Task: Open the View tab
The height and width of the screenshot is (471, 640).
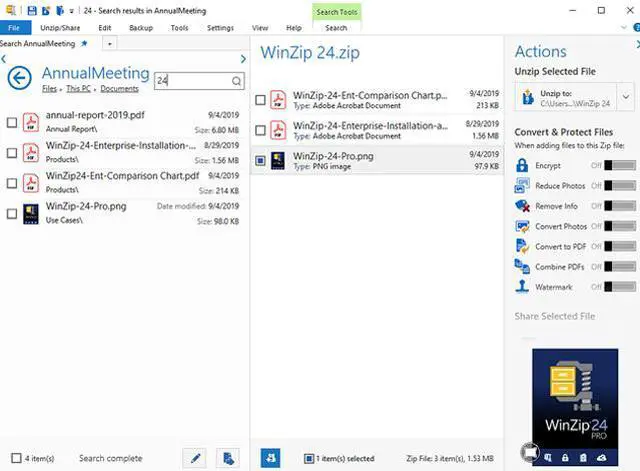Action: 260,28
